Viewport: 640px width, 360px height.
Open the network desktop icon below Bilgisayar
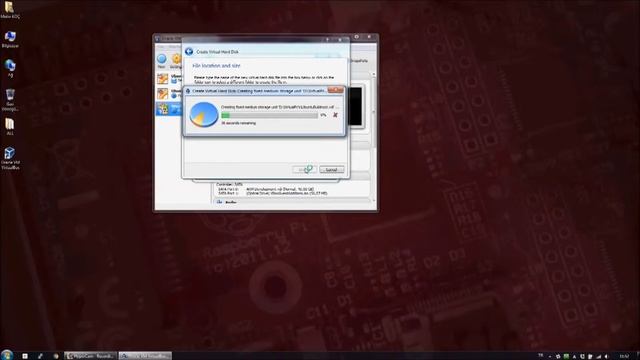[10, 68]
